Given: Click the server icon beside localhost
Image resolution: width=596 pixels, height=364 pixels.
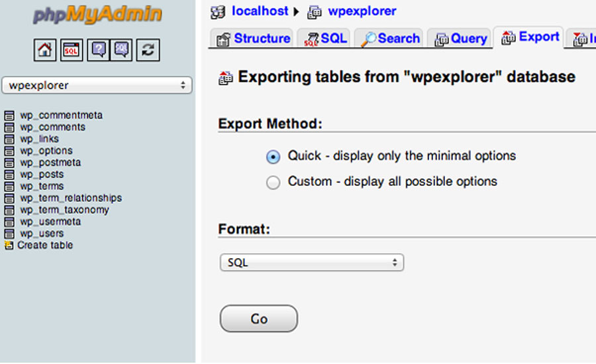Looking at the screenshot, I should [218, 12].
